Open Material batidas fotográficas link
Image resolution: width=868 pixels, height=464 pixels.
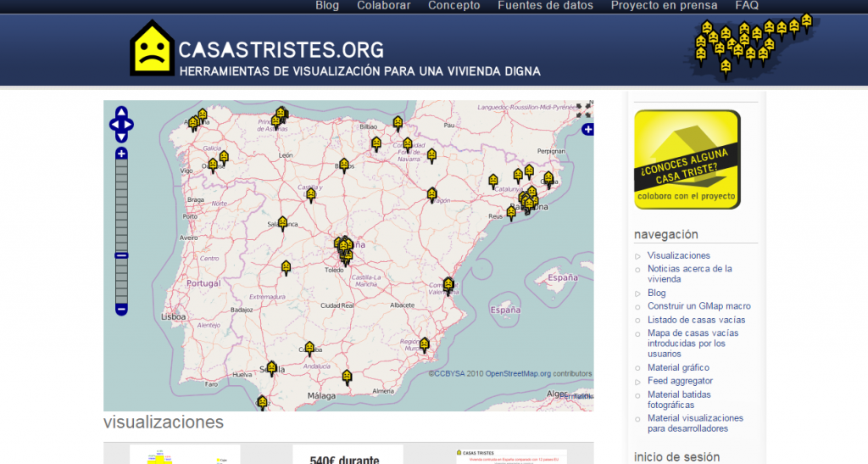[x=679, y=400]
